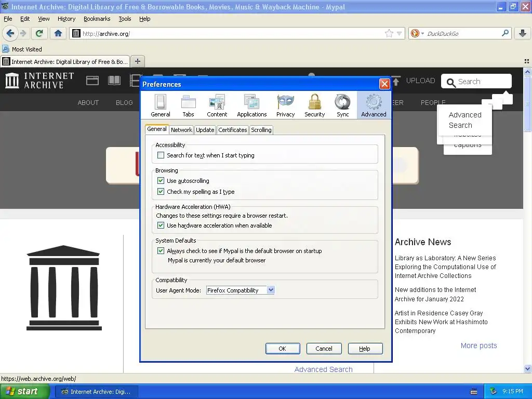Open the Tabs preferences pane
Screen dimensions: 532x399
point(188,105)
